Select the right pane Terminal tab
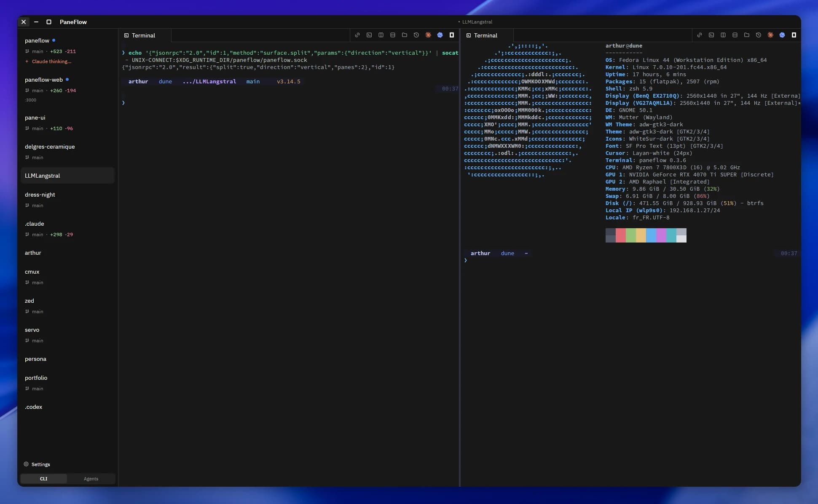818x504 pixels. (x=487, y=35)
